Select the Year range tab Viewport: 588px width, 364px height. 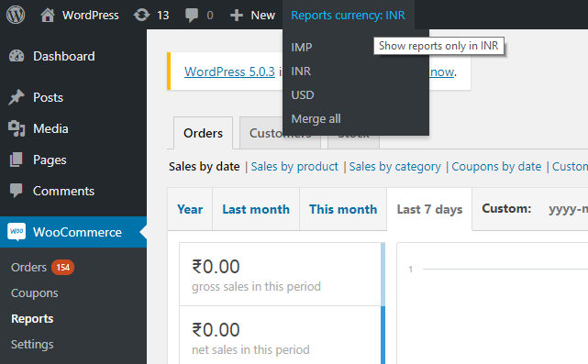click(x=190, y=209)
